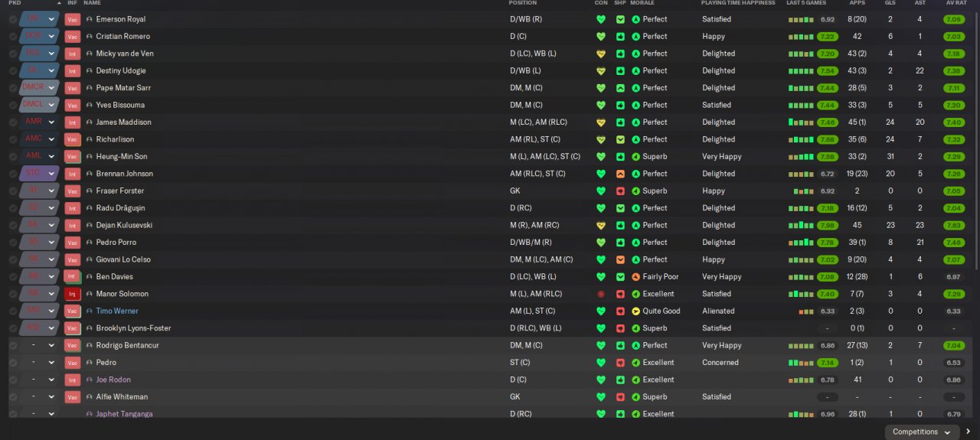The width and height of the screenshot is (980, 440).
Task: Click the yellow morale icon for Timo Werner
Action: coord(635,311)
